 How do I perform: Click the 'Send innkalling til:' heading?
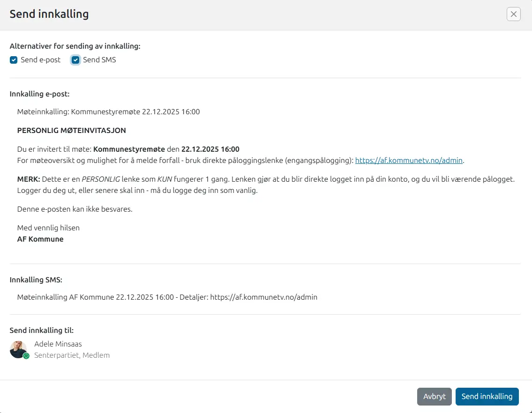point(41,330)
